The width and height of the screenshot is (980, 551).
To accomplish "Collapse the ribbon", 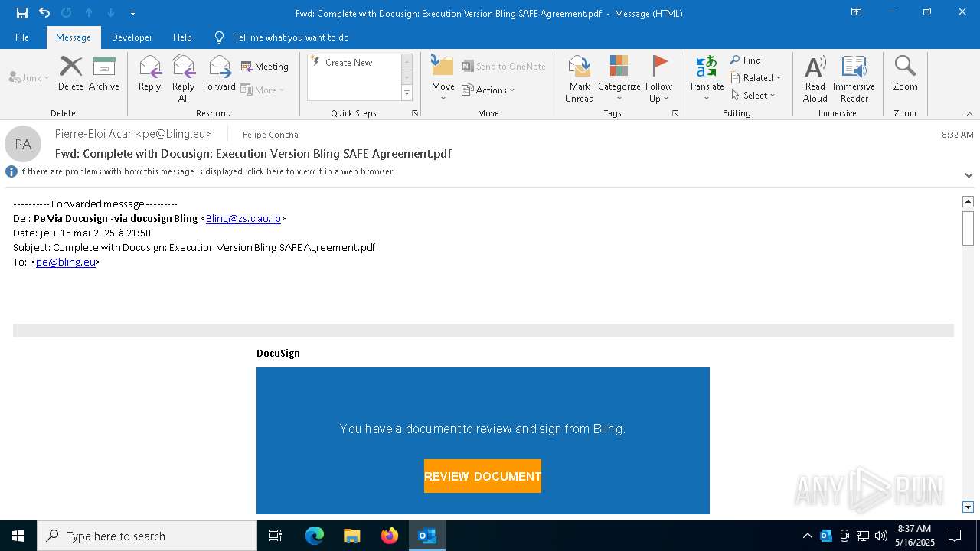I will point(969,113).
